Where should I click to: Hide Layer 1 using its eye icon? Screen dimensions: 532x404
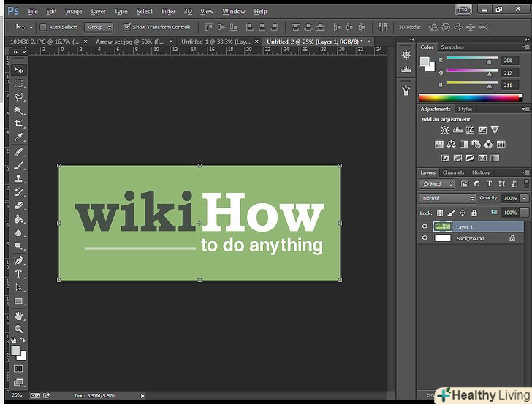click(425, 227)
